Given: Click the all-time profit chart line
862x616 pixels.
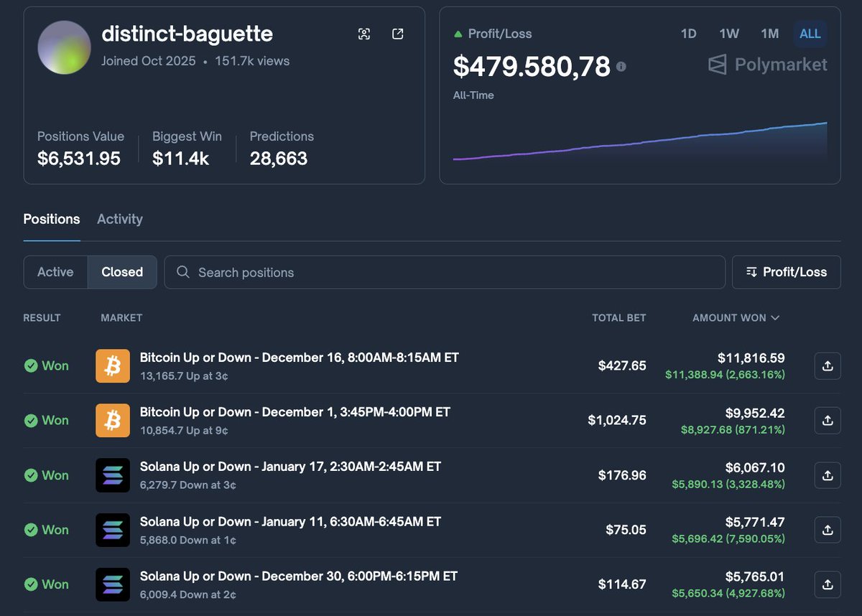Looking at the screenshot, I should click(x=639, y=141).
